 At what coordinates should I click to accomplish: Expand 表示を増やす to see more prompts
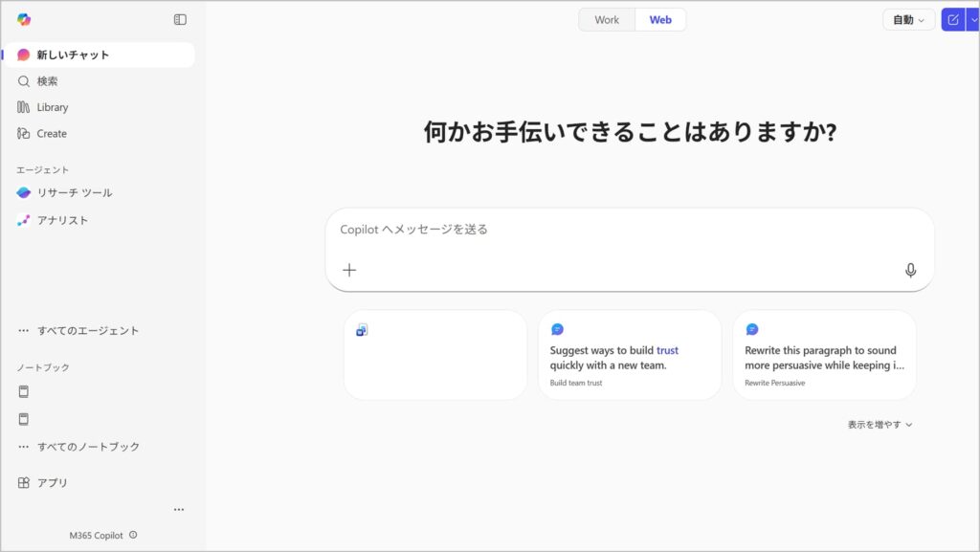pos(880,425)
